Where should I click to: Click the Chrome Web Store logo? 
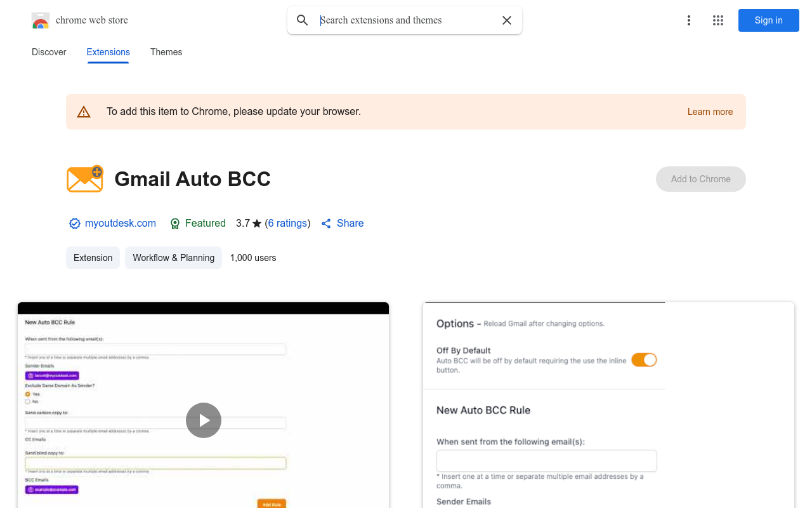(41, 20)
